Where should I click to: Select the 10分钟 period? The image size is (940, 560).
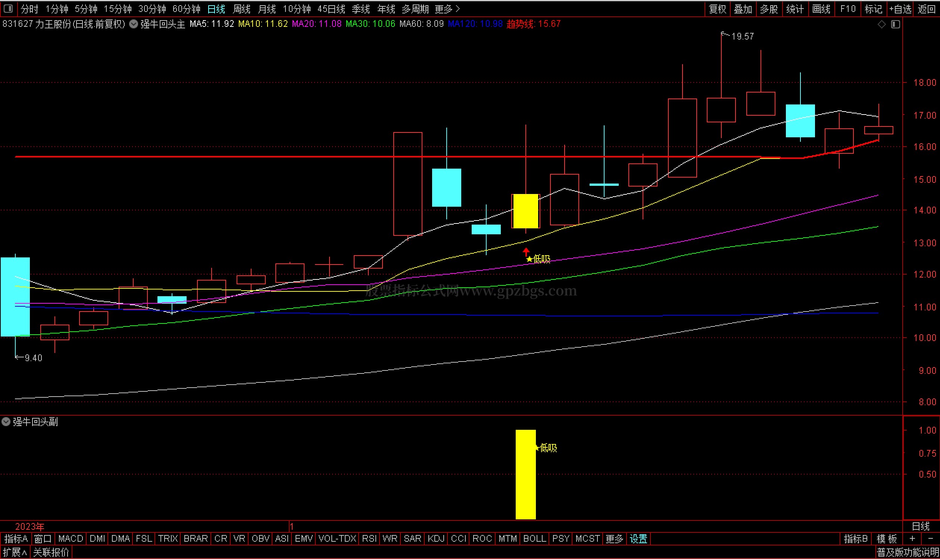click(297, 9)
